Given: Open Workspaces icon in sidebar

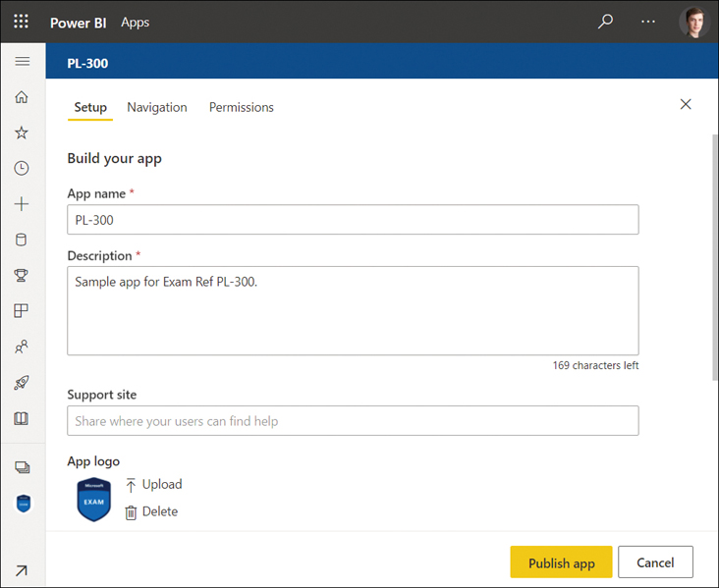Looking at the screenshot, I should 22,467.
